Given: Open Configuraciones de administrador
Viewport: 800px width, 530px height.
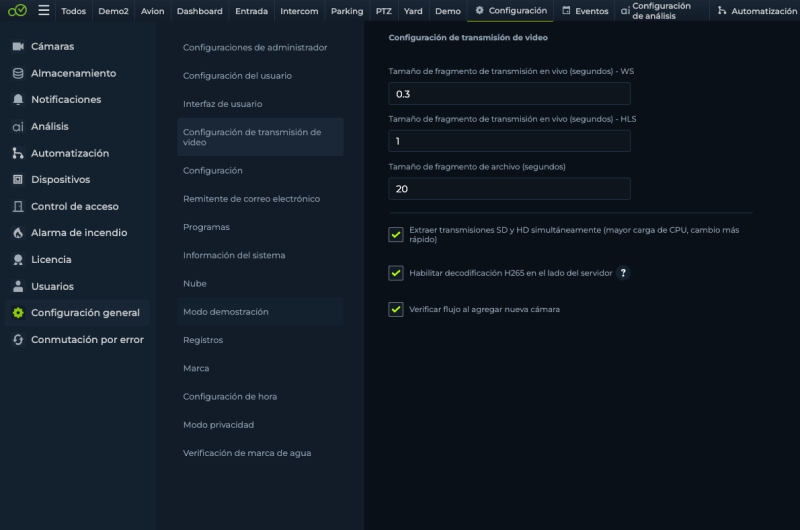Looking at the screenshot, I should tap(260, 47).
